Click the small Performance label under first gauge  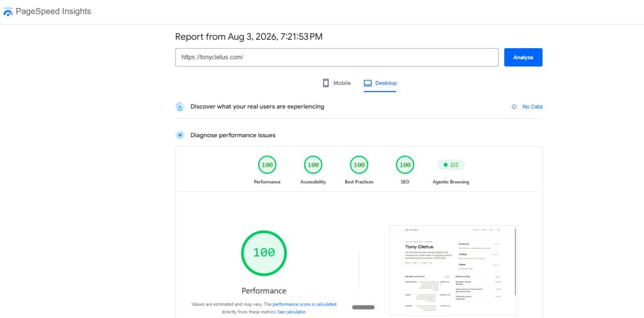tap(267, 182)
